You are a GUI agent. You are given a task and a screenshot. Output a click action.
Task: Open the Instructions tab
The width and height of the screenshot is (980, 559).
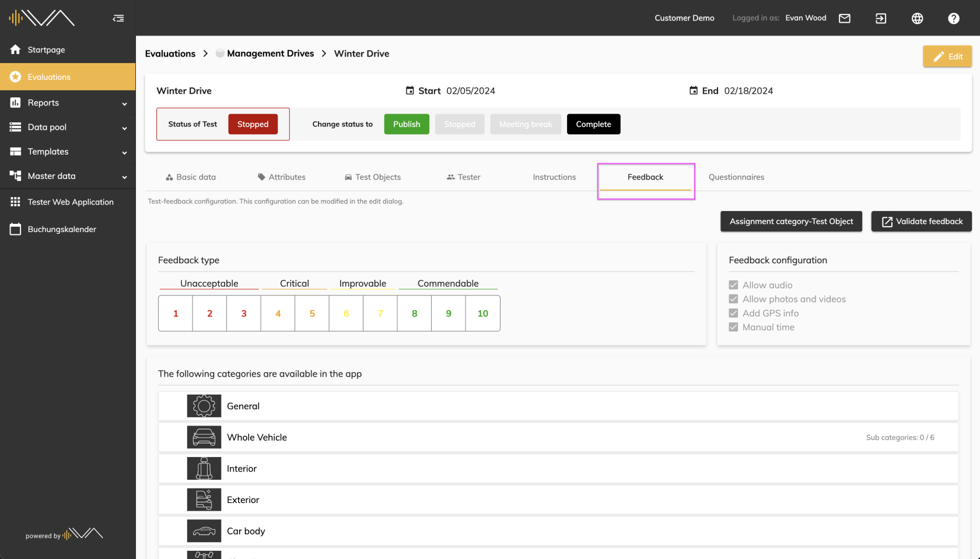pyautogui.click(x=554, y=177)
